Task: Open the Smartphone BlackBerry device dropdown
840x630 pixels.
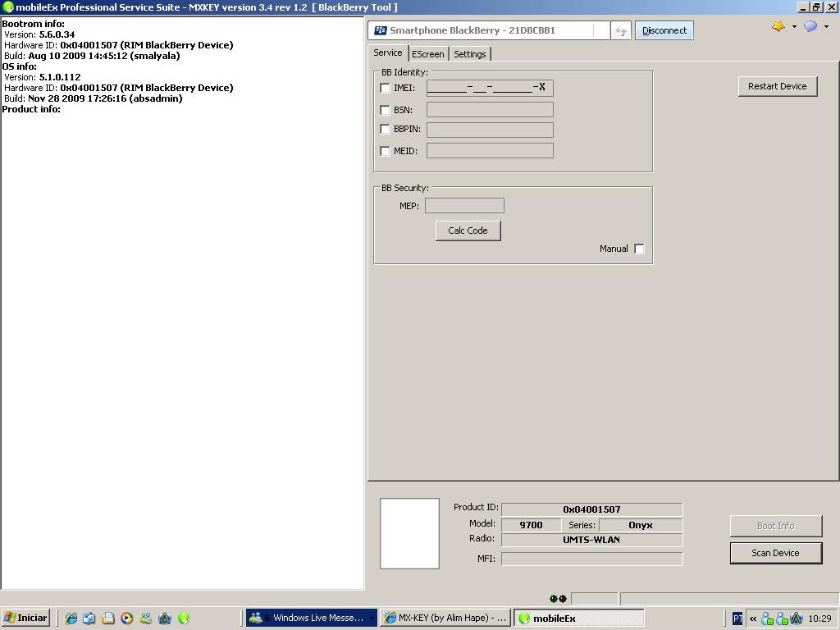Action: (x=489, y=30)
